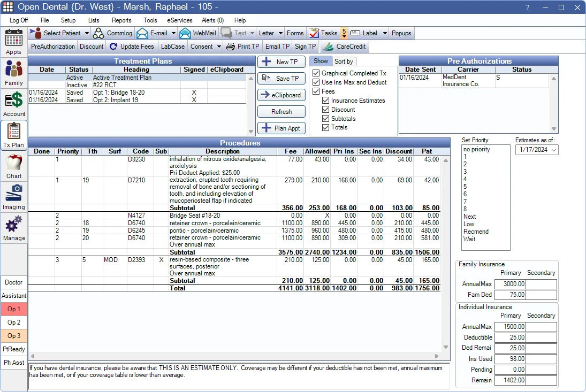Disable the Subtotals checkbox
This screenshot has height=392, width=586.
[x=325, y=119]
